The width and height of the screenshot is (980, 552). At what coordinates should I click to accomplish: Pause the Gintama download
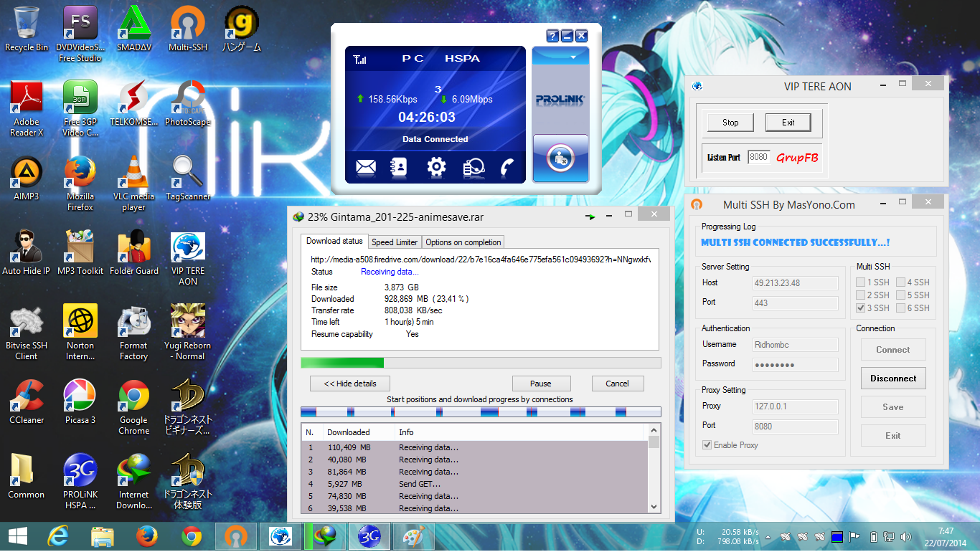[x=541, y=384]
